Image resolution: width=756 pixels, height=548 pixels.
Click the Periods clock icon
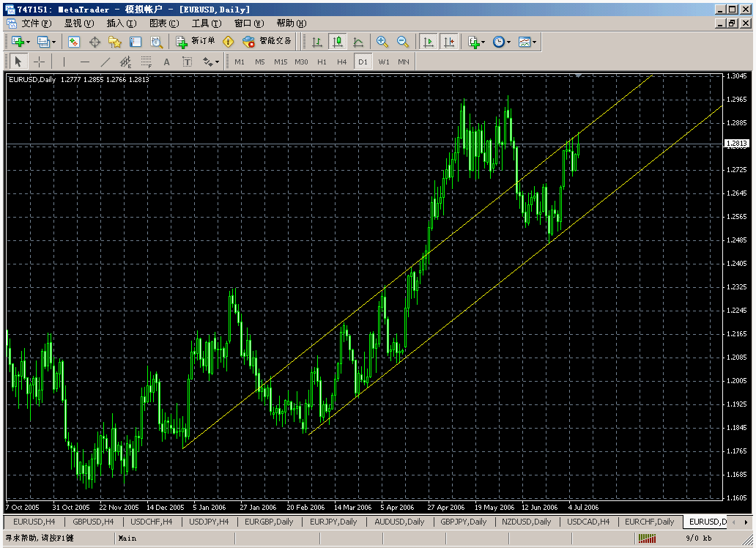pos(499,42)
